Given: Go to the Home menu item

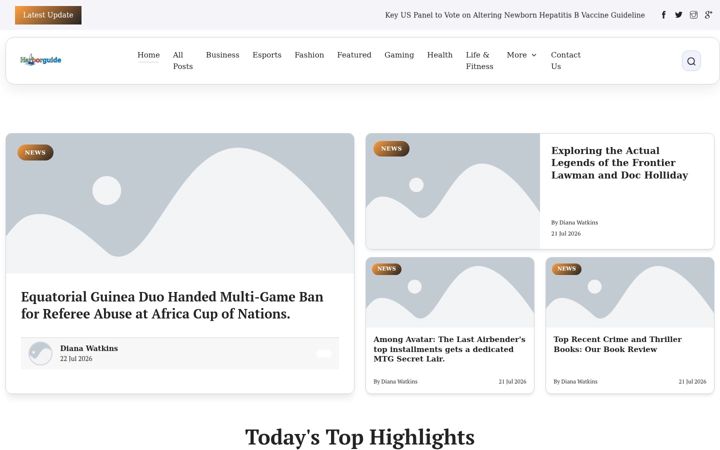Looking at the screenshot, I should (148, 55).
